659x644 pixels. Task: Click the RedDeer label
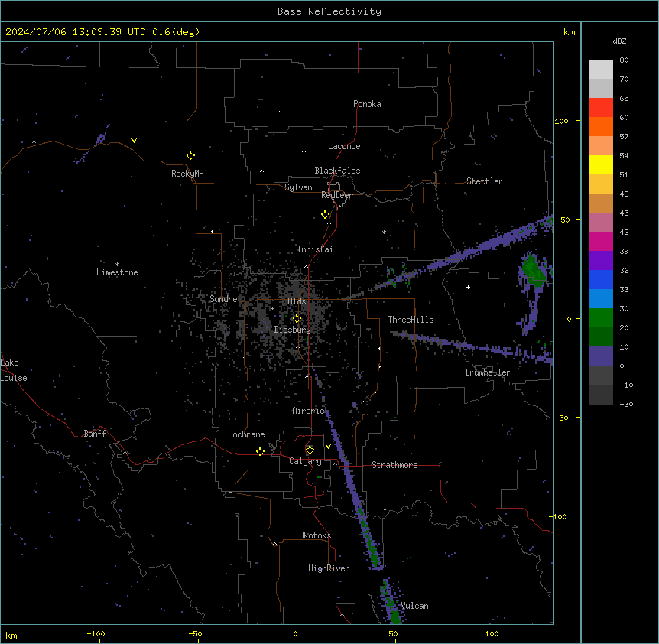tap(336, 195)
